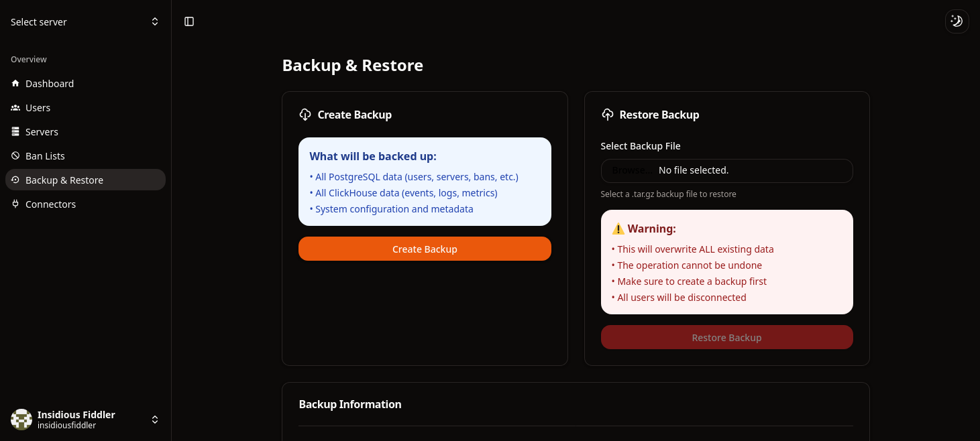Click the Backup & Restore disc icon
980x441 pixels.
point(15,180)
